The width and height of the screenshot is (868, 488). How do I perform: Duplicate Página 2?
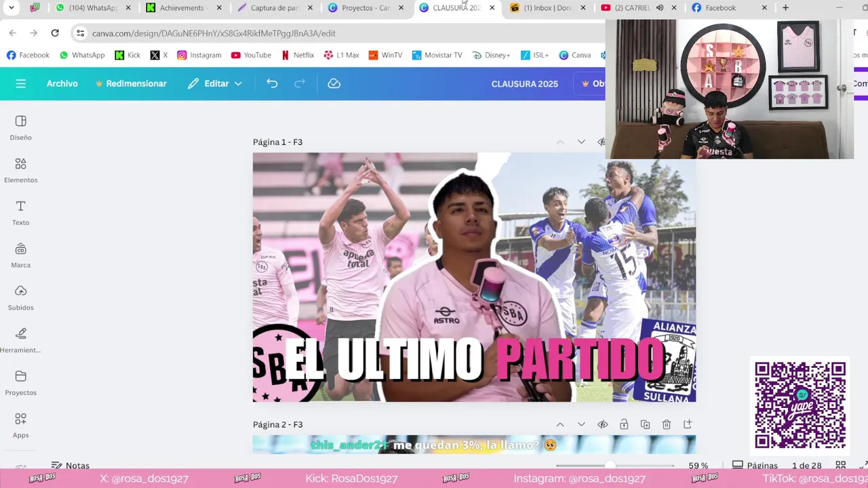[645, 424]
